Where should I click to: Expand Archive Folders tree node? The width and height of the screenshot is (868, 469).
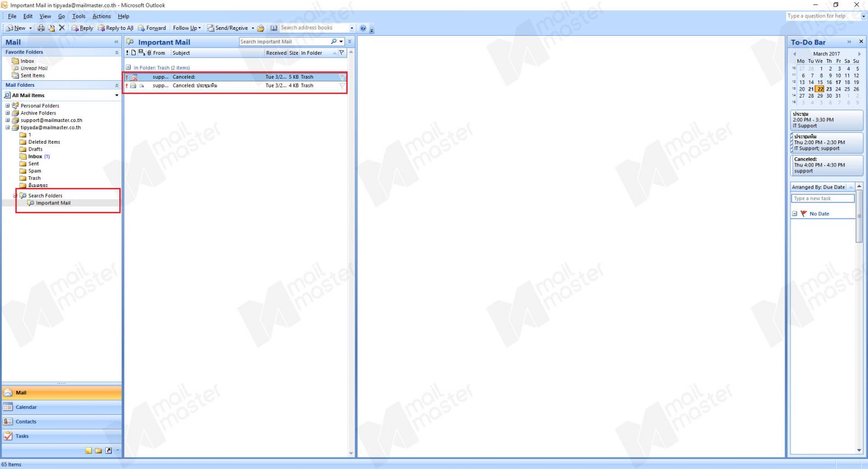click(x=8, y=113)
